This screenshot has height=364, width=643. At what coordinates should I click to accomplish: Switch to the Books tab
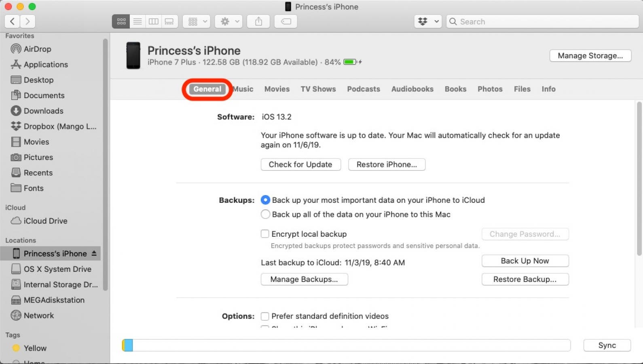click(456, 89)
